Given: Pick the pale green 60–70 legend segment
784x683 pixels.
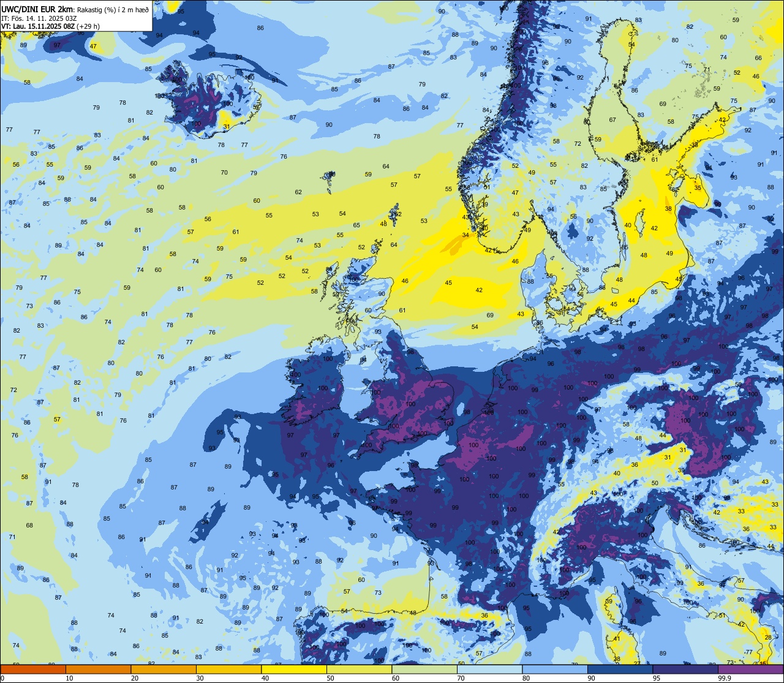Looking at the screenshot, I should [424, 669].
